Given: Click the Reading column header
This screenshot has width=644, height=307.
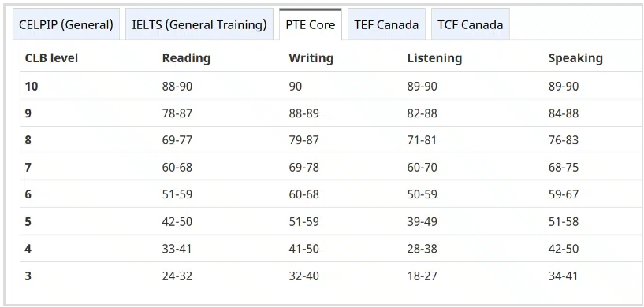Looking at the screenshot, I should [x=186, y=58].
